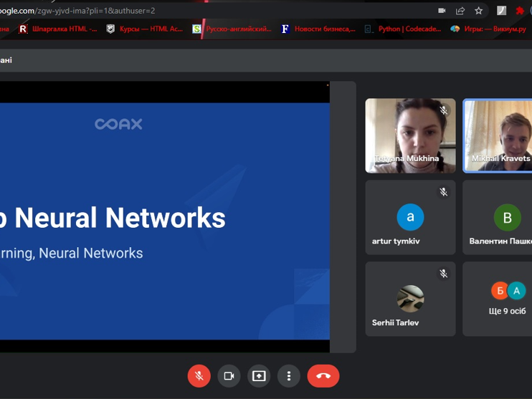Click the Present now screen share button
Image resolution: width=532 pixels, height=399 pixels.
point(259,376)
